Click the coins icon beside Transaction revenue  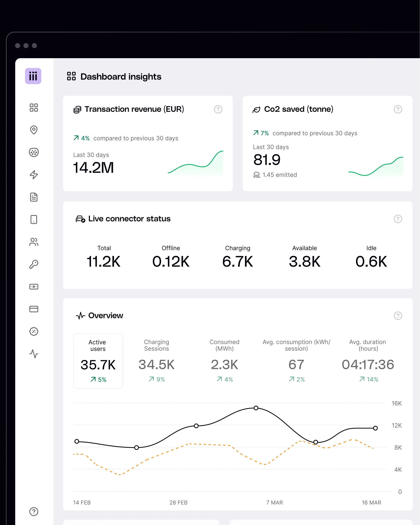pyautogui.click(x=77, y=109)
